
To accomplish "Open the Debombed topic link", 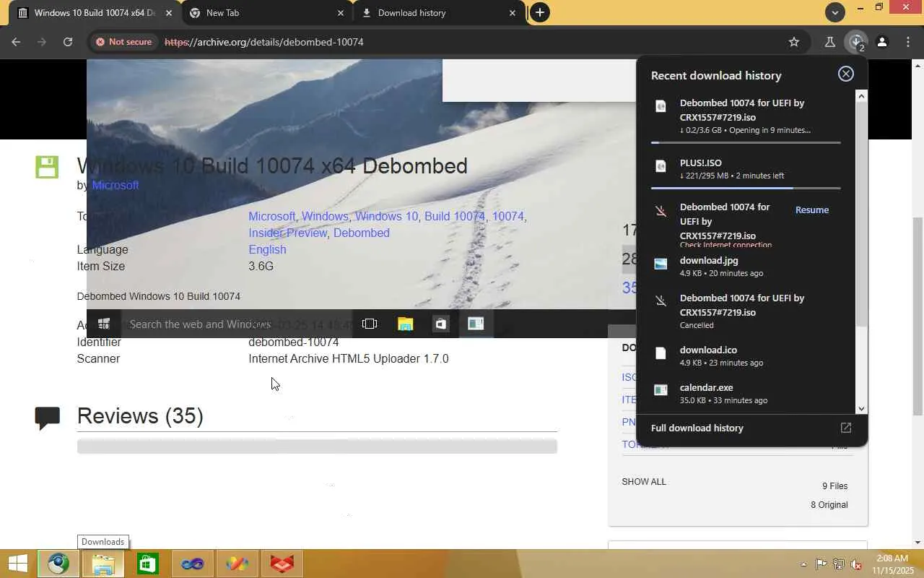I will click(x=362, y=233).
